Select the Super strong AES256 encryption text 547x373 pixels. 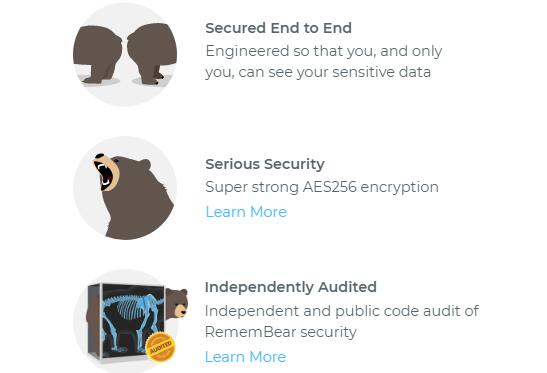[x=322, y=187]
